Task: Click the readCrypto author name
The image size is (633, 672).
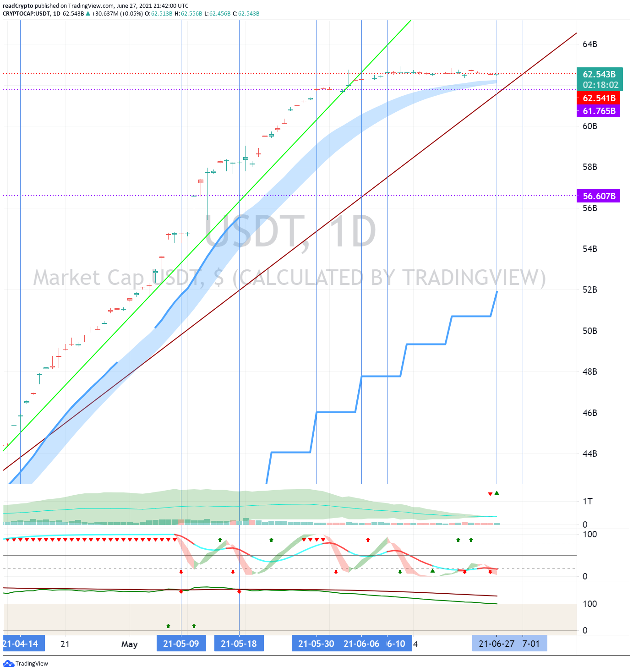Action: coord(18,6)
